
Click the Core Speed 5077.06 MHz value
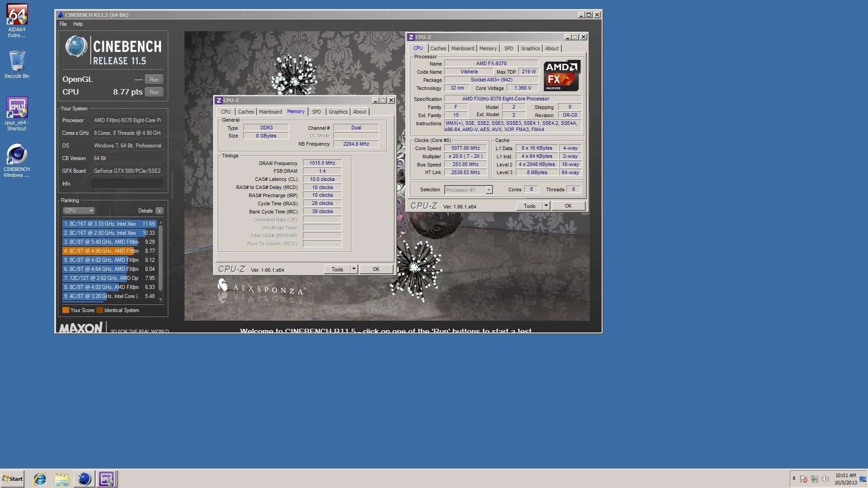coord(465,148)
